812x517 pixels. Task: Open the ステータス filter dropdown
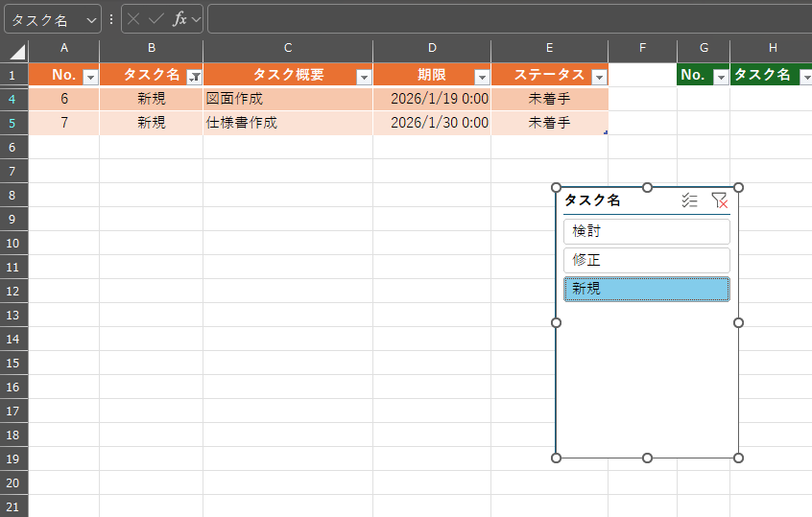tap(599, 76)
